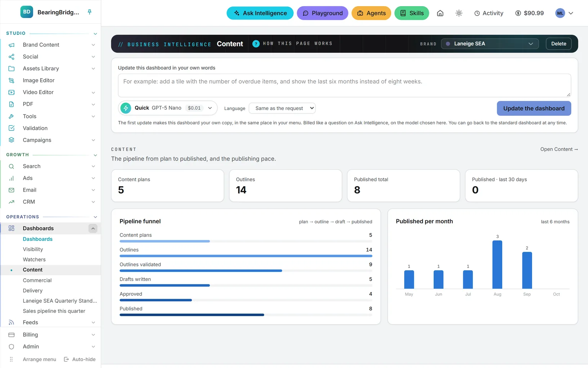
Task: Click the $90.99 balance indicator
Action: pyautogui.click(x=529, y=13)
